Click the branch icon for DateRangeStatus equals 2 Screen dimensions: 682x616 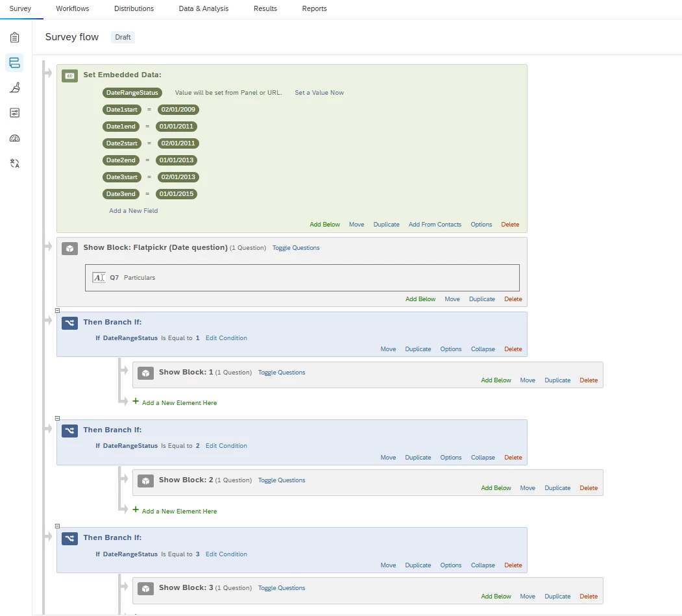click(69, 430)
